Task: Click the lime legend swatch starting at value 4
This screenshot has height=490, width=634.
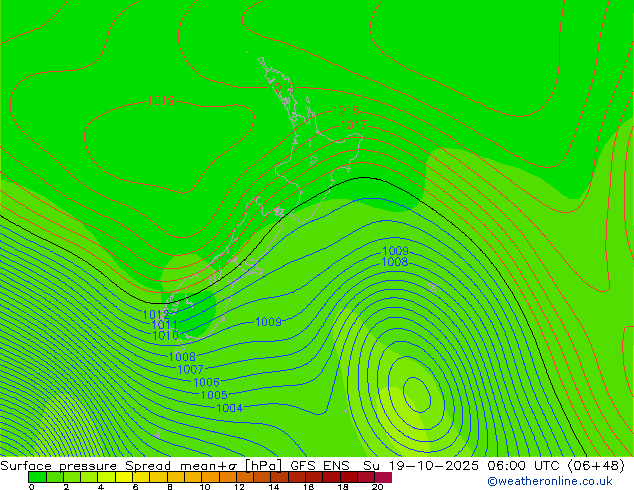Action: (107, 477)
